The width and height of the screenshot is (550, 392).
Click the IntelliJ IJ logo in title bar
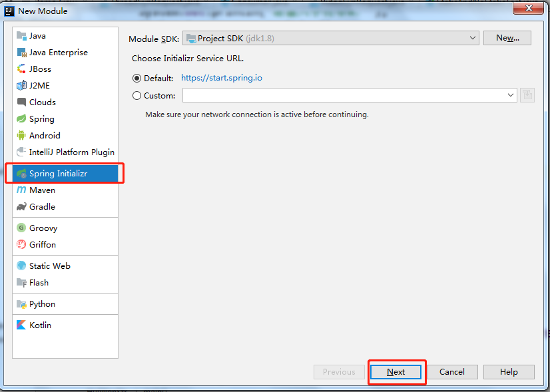tap(9, 11)
